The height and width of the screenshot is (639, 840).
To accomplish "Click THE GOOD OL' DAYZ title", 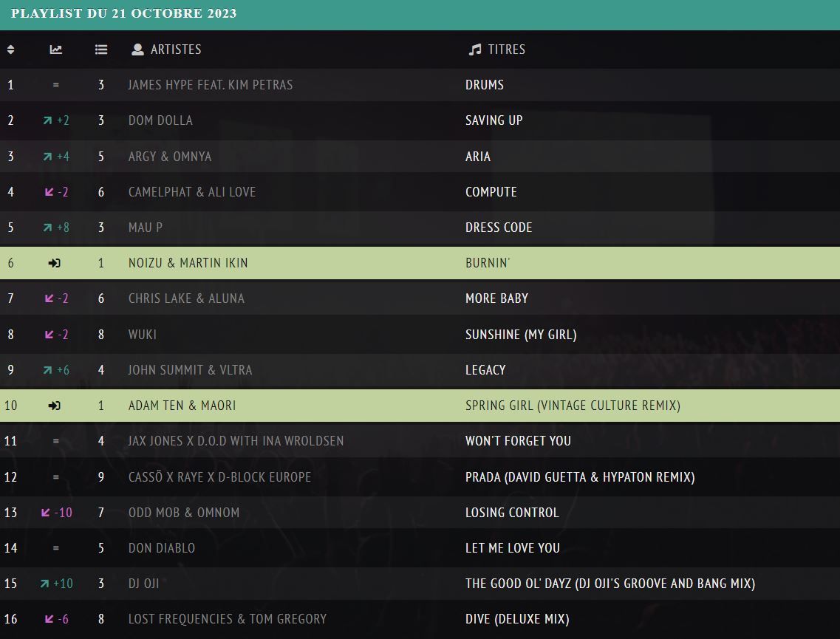I will click(x=610, y=584).
